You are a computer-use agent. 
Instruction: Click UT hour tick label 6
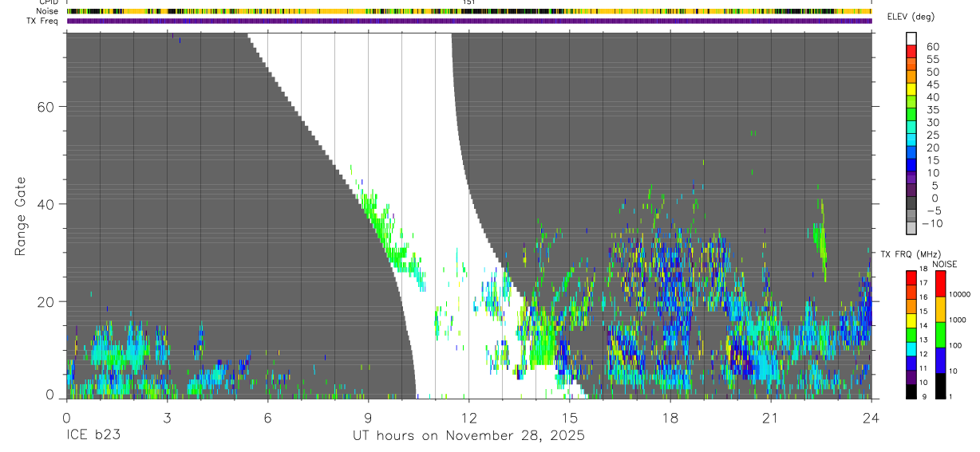coord(267,417)
